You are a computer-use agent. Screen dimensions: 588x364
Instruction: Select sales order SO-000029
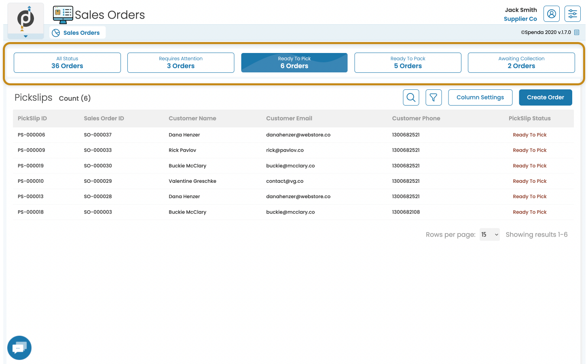coord(98,181)
